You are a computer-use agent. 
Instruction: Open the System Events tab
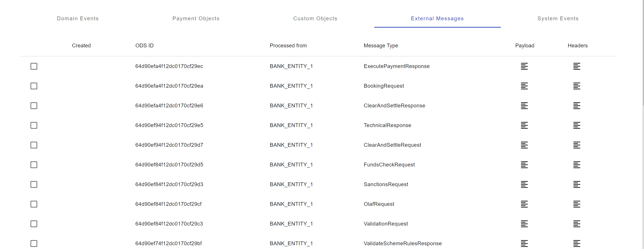558,18
